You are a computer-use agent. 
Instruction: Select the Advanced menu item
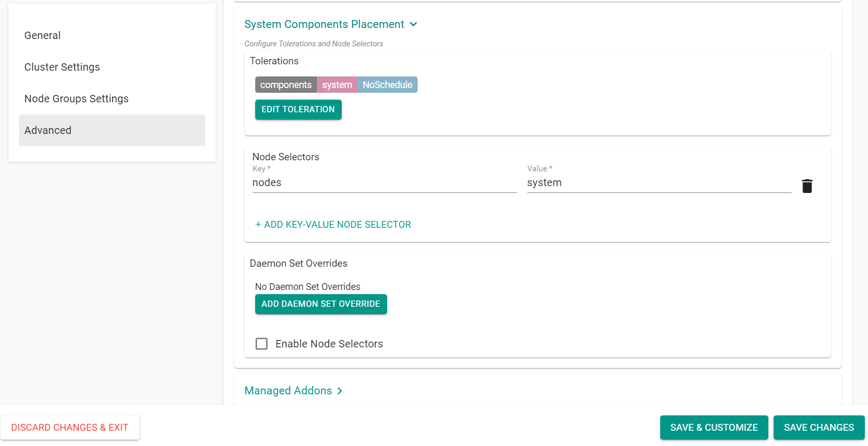click(x=112, y=130)
